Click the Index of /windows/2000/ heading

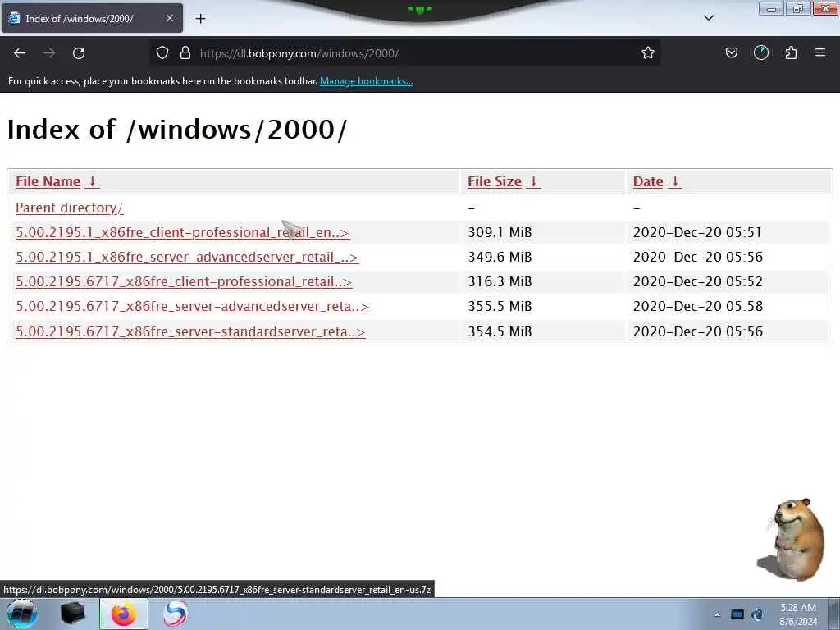click(x=177, y=129)
